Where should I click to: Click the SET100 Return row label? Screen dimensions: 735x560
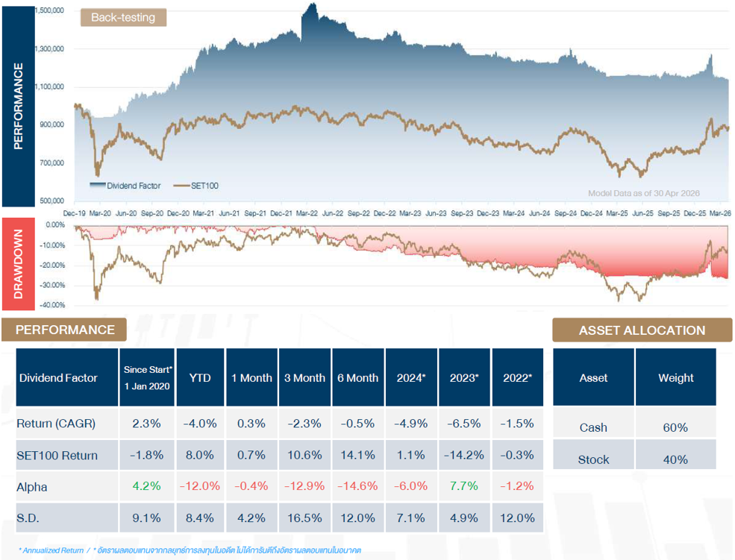pyautogui.click(x=57, y=455)
